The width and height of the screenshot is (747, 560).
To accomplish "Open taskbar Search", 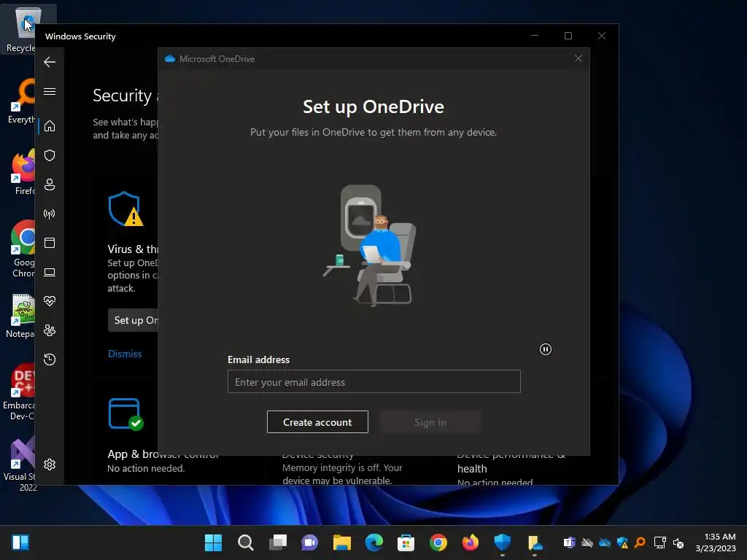I will tap(245, 542).
